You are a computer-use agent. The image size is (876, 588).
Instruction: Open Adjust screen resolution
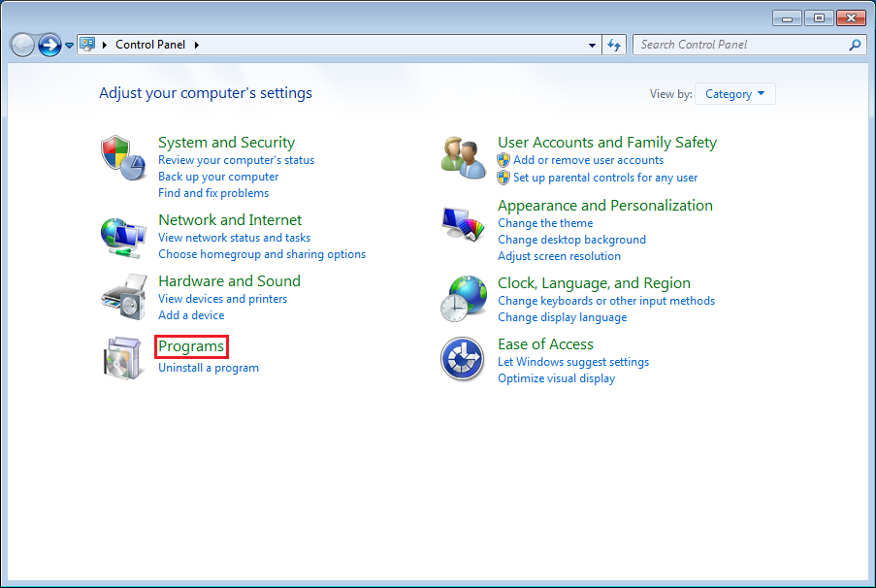tap(559, 256)
